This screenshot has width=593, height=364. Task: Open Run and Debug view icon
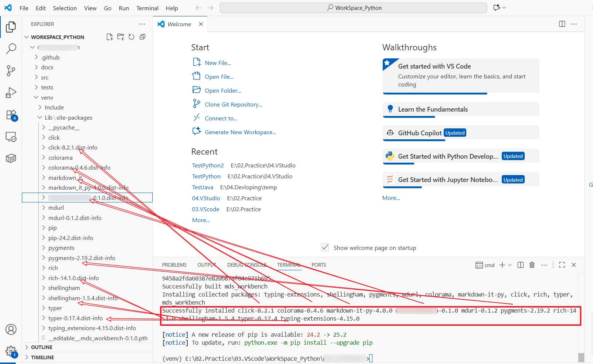coord(11,93)
